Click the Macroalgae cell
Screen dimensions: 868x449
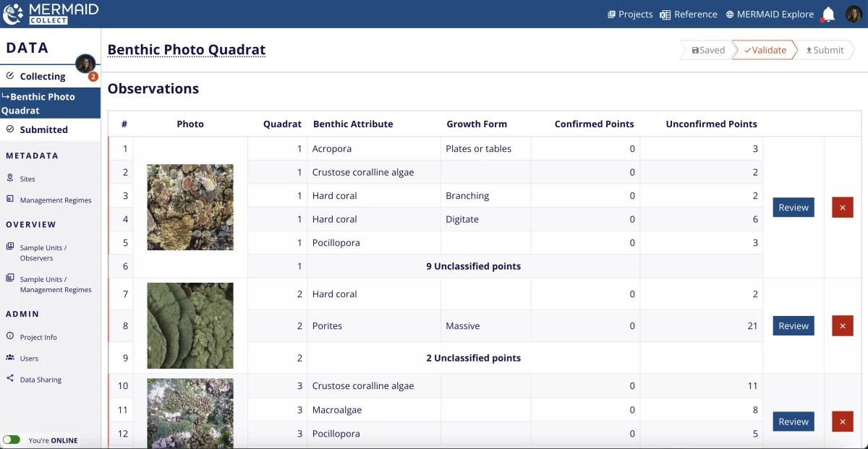(x=374, y=410)
